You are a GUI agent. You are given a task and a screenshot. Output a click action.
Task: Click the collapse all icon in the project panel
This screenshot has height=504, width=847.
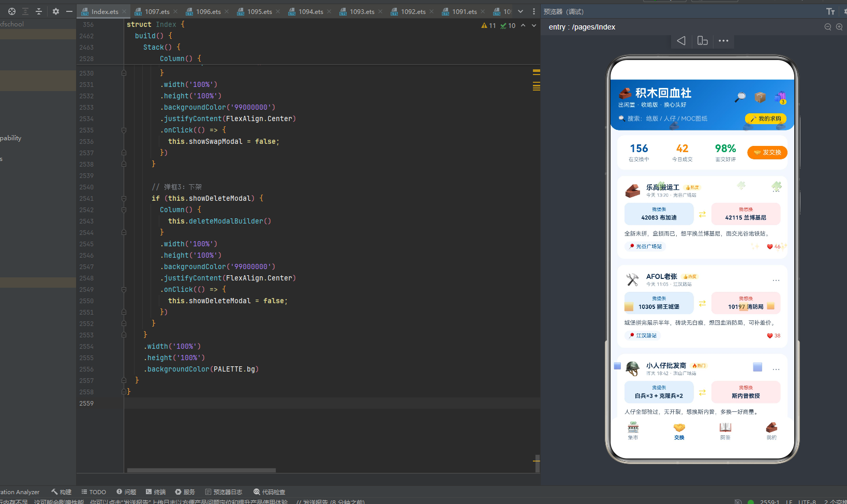point(38,11)
